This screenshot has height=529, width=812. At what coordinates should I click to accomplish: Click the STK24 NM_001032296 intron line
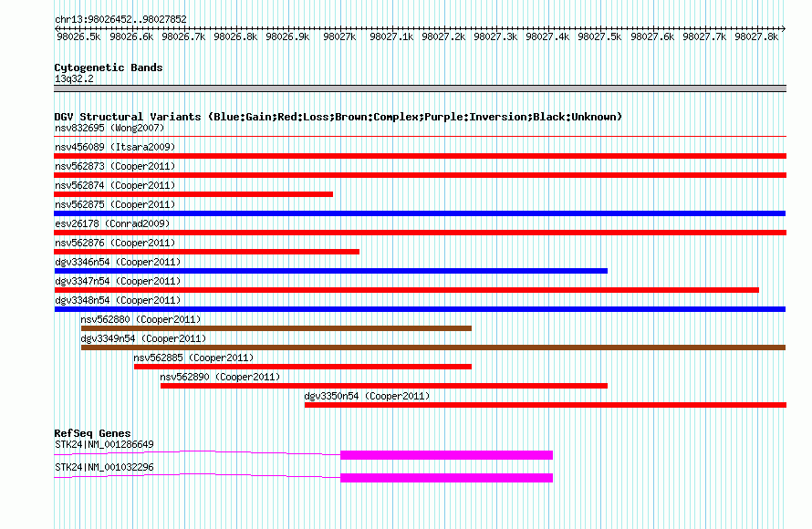click(197, 475)
